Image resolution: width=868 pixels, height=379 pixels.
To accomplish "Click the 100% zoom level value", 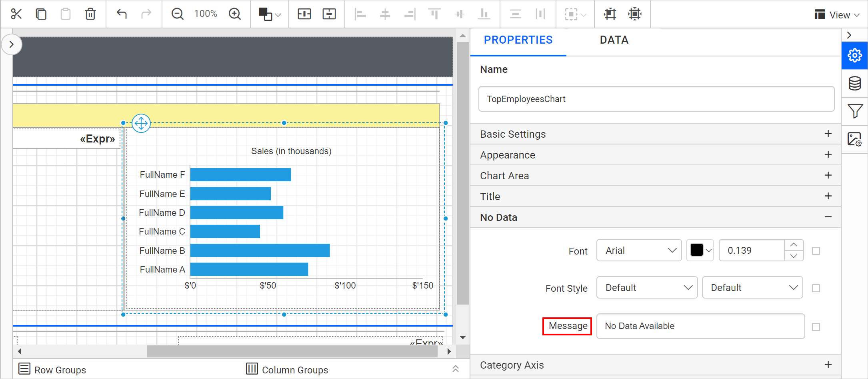I will pyautogui.click(x=206, y=14).
